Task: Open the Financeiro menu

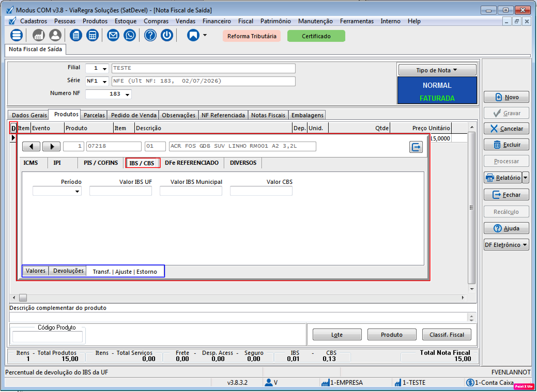Action: click(x=217, y=21)
